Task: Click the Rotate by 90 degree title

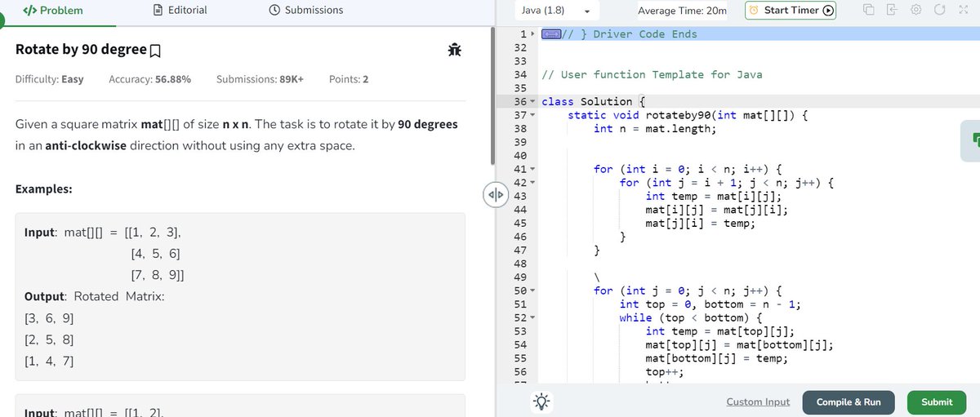Action: tap(81, 50)
